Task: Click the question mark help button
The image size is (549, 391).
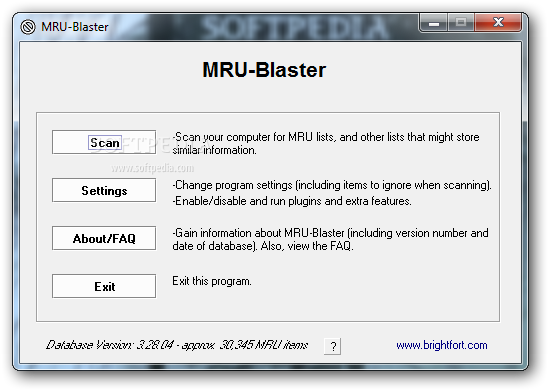Action: pos(333,346)
